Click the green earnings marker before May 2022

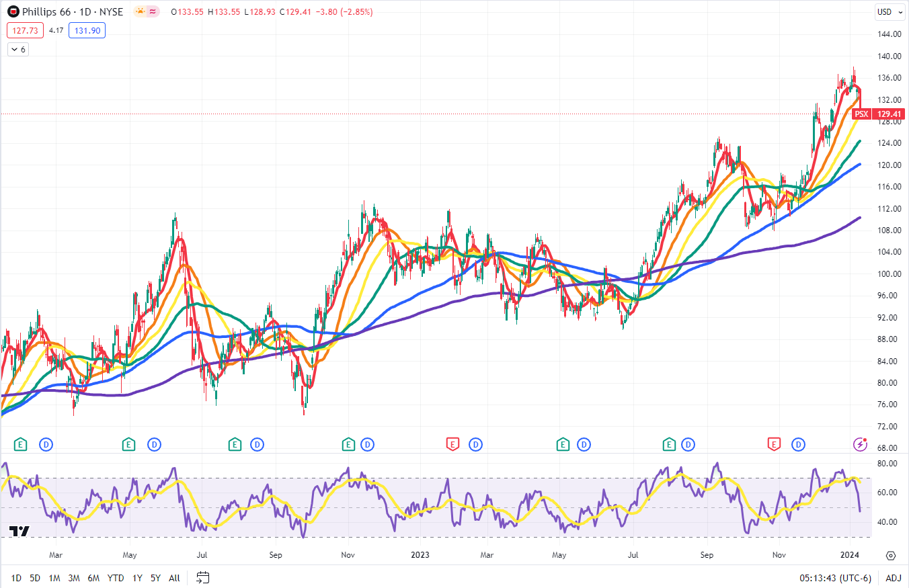(x=128, y=444)
